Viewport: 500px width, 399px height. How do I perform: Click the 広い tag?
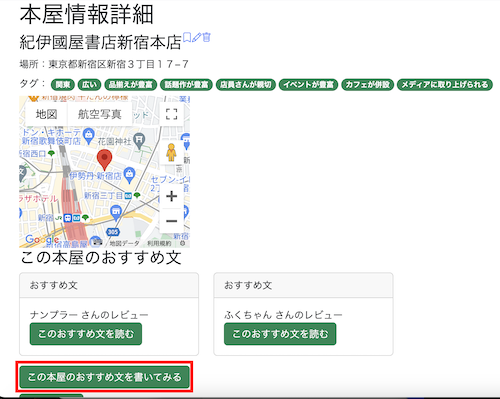[89, 85]
